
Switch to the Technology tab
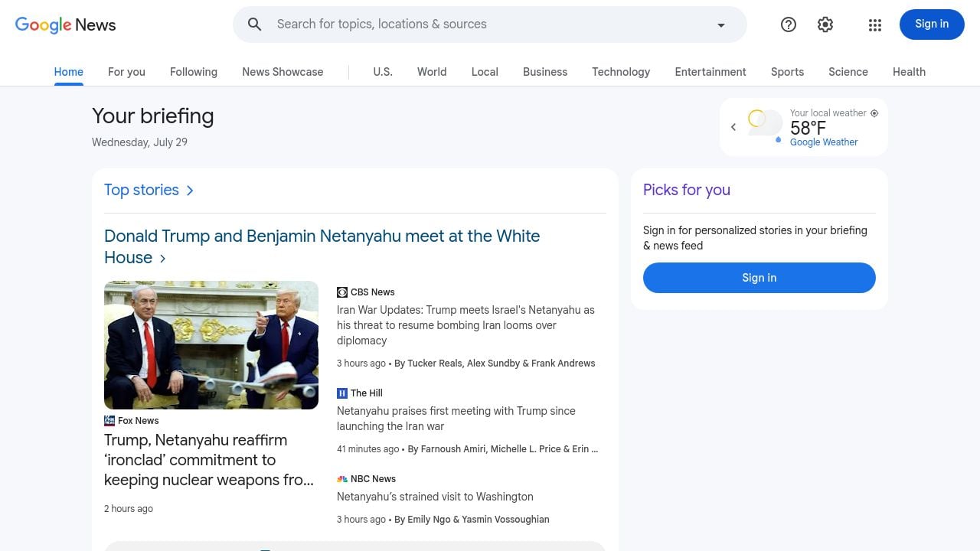[621, 72]
